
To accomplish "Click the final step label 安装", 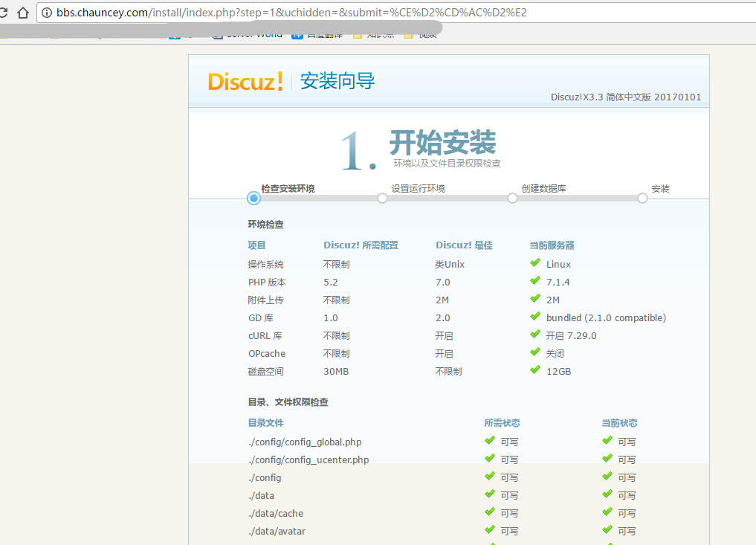I will [x=661, y=189].
